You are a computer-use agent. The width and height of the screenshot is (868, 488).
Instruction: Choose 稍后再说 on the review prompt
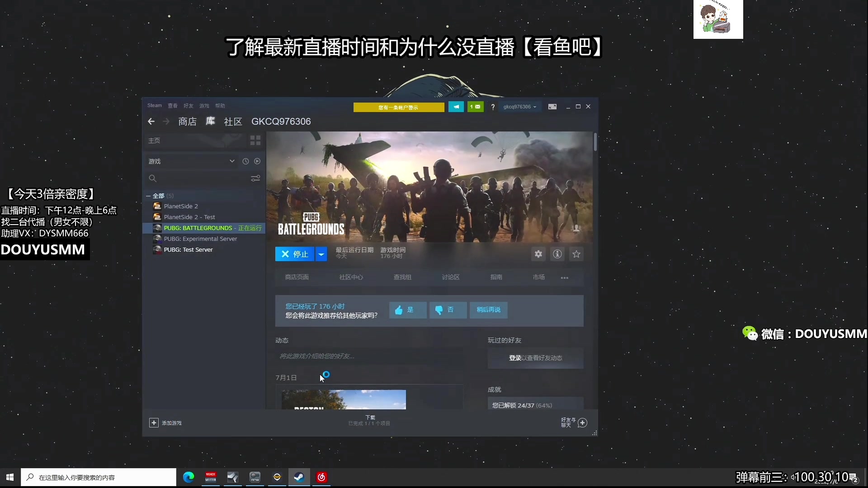click(489, 310)
